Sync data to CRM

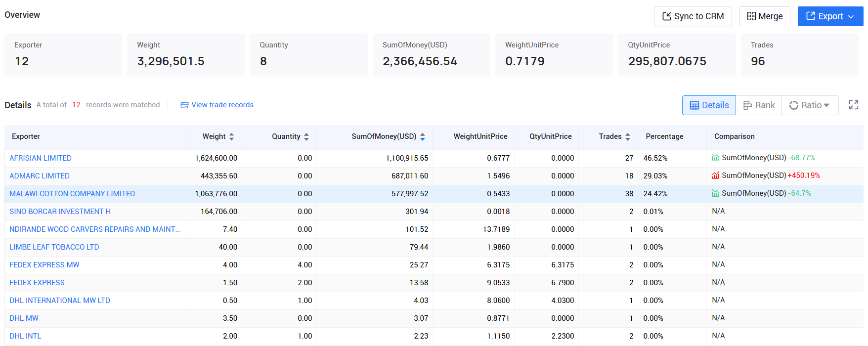pos(693,16)
